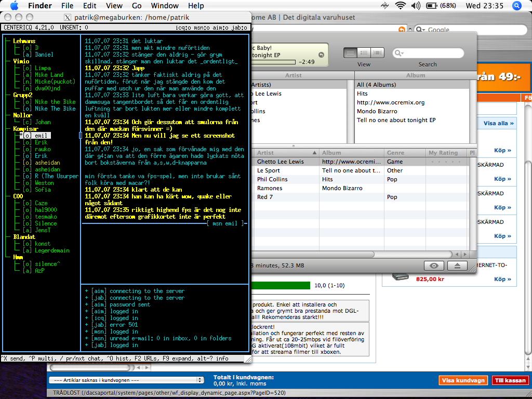Click the circular arrow in iTunes track display
The width and height of the screenshot is (532, 399).
321,55
